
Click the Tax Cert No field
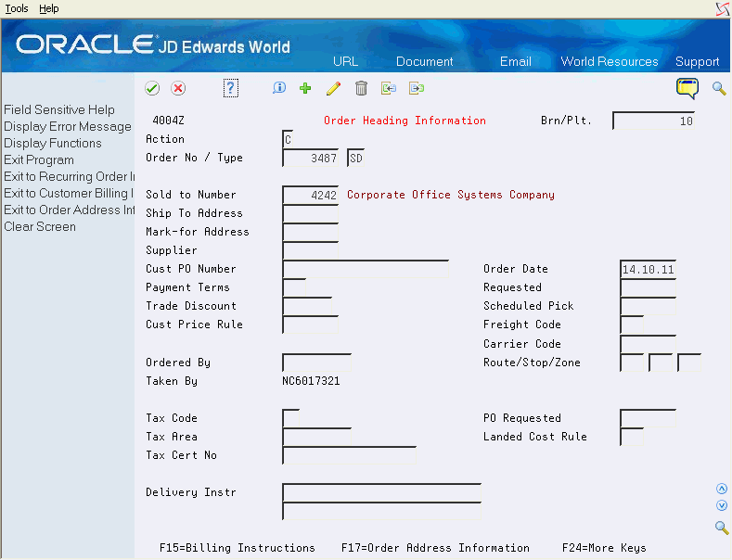point(349,455)
